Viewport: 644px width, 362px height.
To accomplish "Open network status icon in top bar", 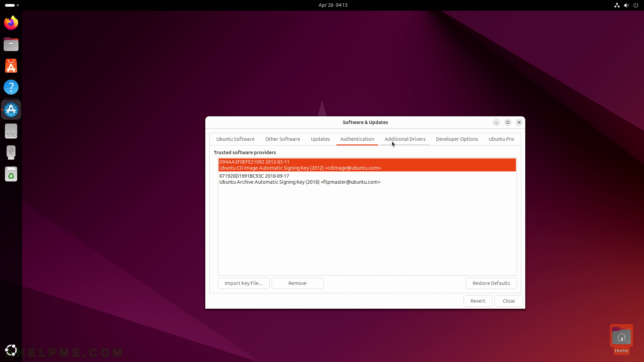I will 617,5.
